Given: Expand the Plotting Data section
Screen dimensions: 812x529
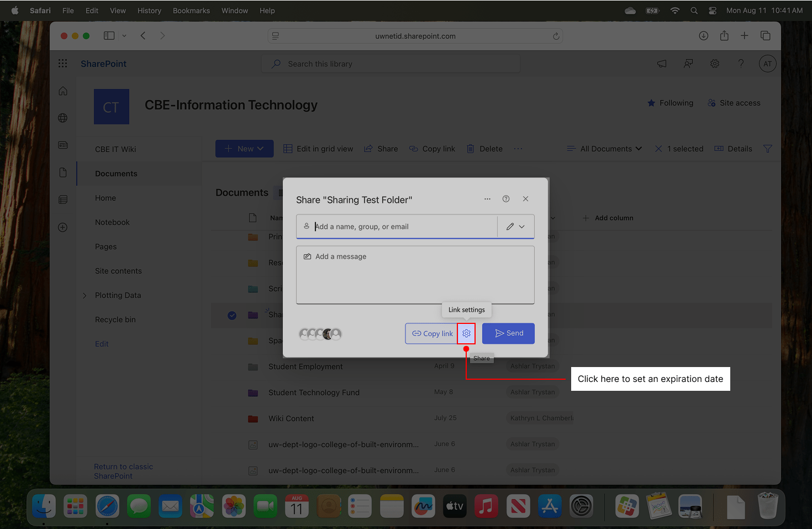Looking at the screenshot, I should 84,295.
